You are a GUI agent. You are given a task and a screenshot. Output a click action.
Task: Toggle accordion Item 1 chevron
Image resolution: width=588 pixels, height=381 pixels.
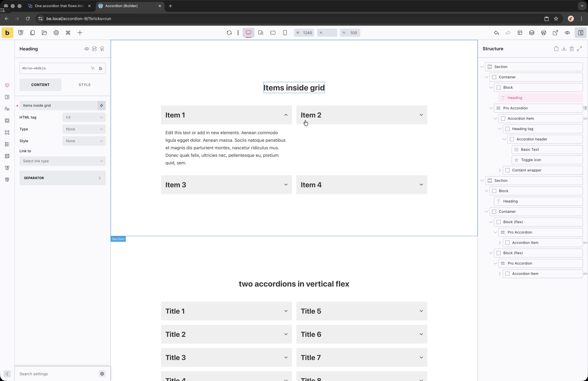[x=286, y=115]
